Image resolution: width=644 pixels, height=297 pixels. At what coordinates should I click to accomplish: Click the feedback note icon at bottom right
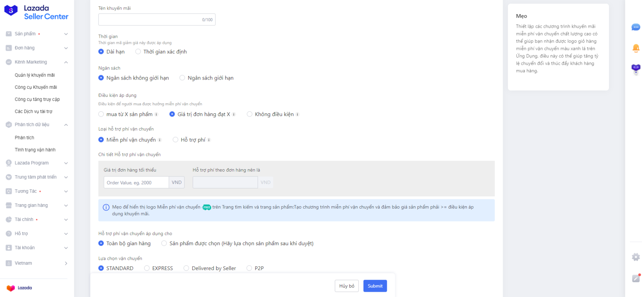pos(636,278)
